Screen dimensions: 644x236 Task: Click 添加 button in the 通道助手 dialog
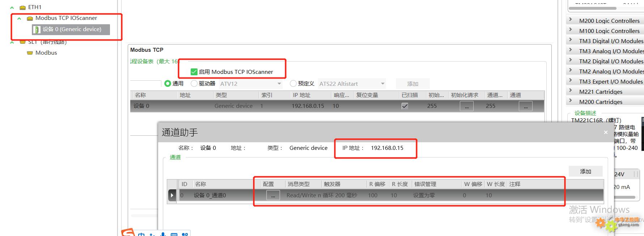point(586,171)
